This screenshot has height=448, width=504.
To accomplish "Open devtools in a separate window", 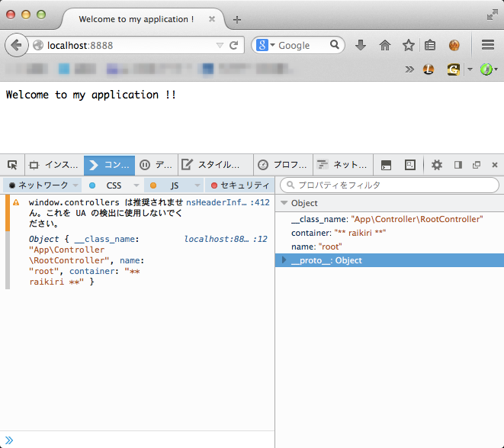I will (x=477, y=165).
